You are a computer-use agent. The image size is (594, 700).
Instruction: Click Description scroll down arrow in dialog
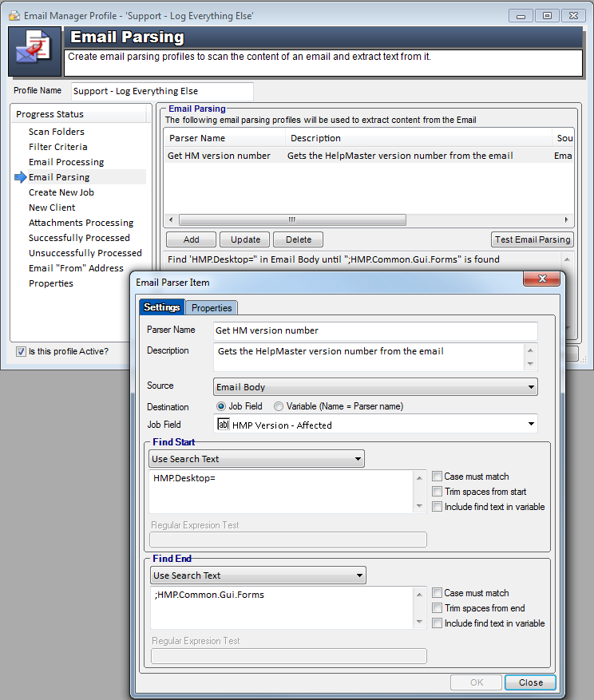point(530,364)
